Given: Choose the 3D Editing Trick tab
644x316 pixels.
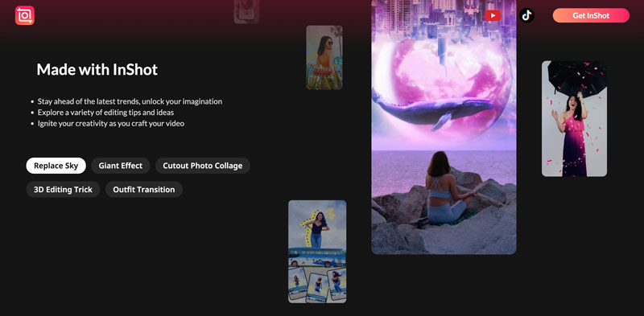Looking at the screenshot, I should tap(63, 190).
